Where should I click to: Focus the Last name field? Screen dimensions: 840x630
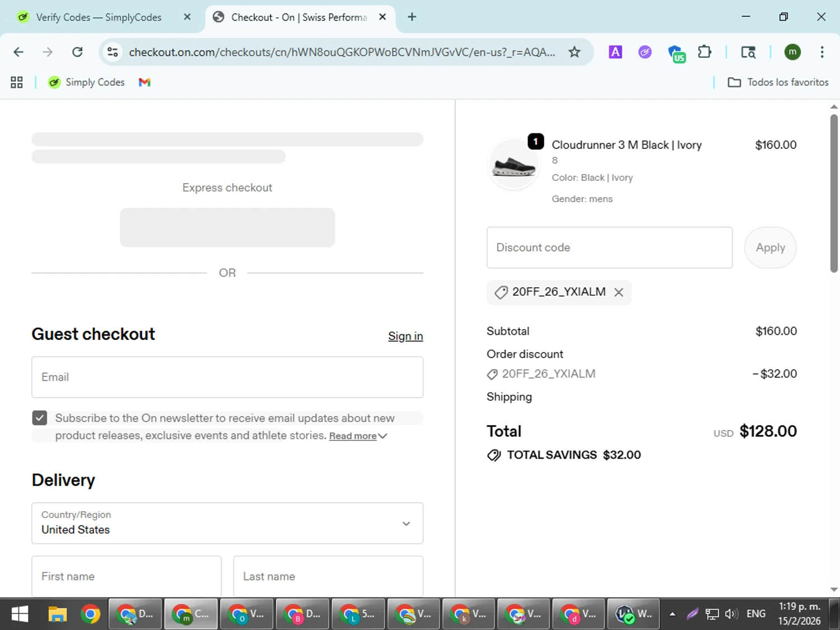(x=328, y=576)
